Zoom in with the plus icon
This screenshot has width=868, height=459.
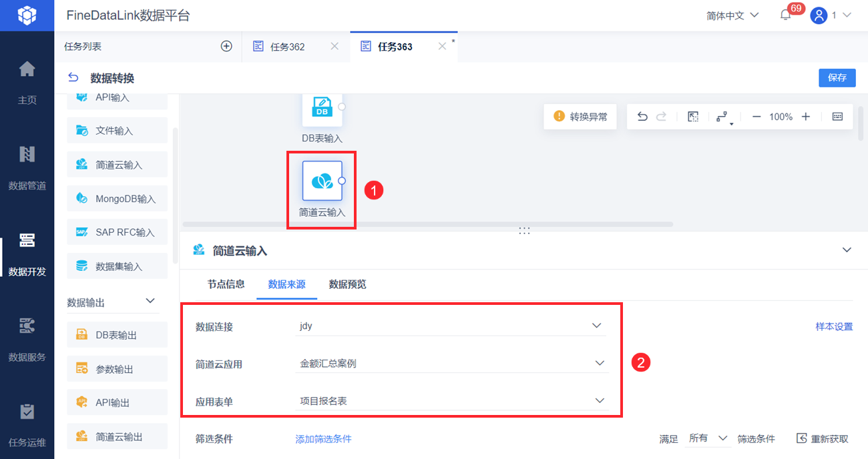(x=806, y=117)
